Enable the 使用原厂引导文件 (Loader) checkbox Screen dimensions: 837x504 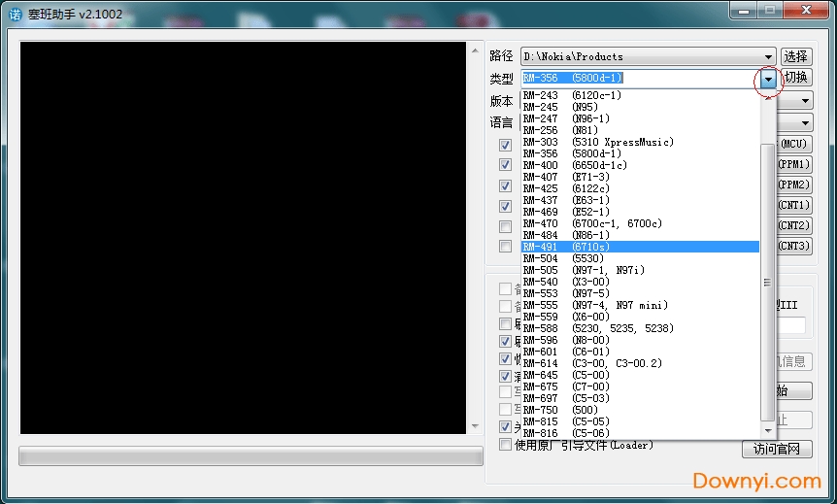tap(505, 445)
